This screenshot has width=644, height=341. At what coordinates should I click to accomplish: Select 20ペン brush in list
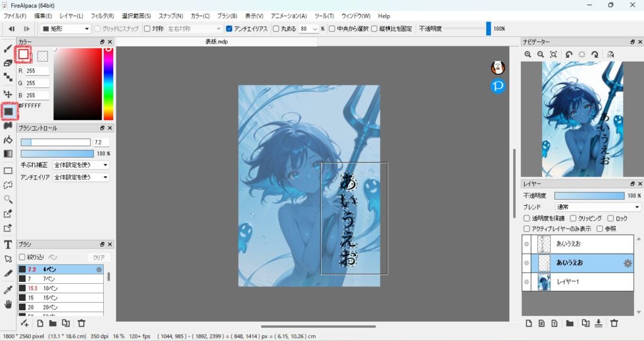(60, 307)
